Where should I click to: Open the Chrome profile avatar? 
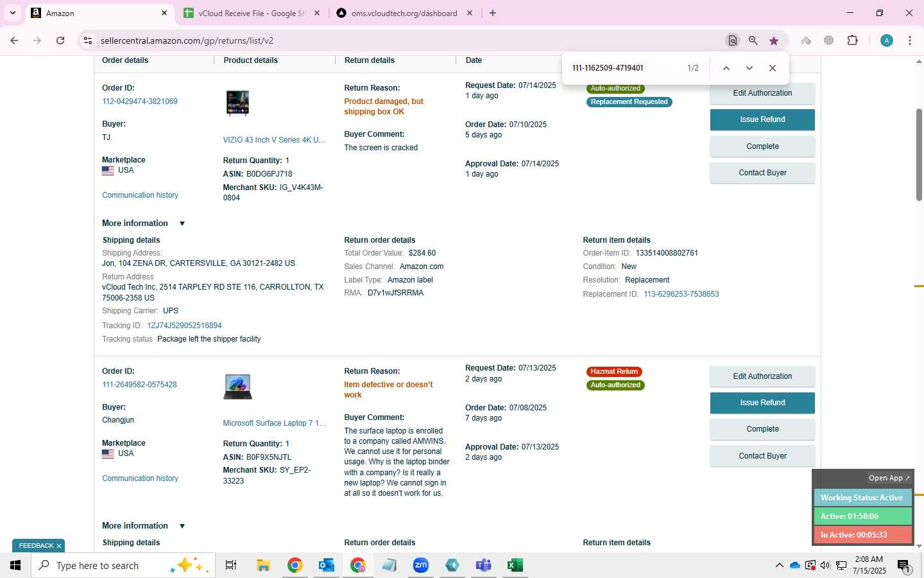[887, 40]
